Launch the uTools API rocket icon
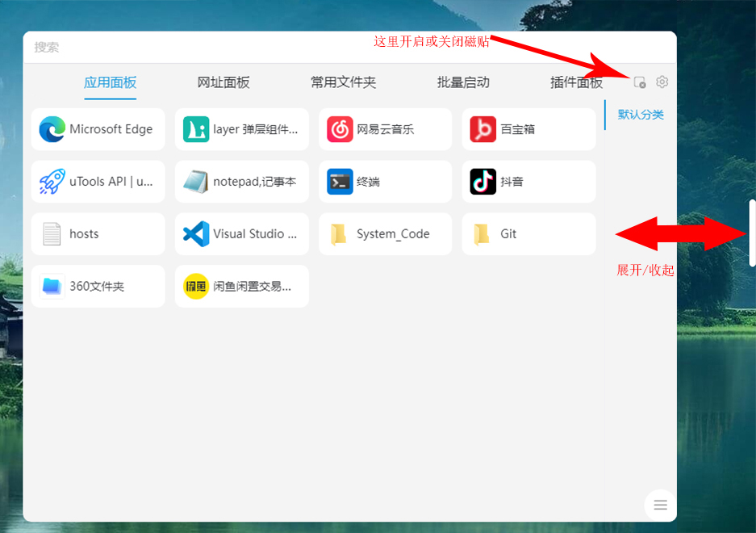 52,182
